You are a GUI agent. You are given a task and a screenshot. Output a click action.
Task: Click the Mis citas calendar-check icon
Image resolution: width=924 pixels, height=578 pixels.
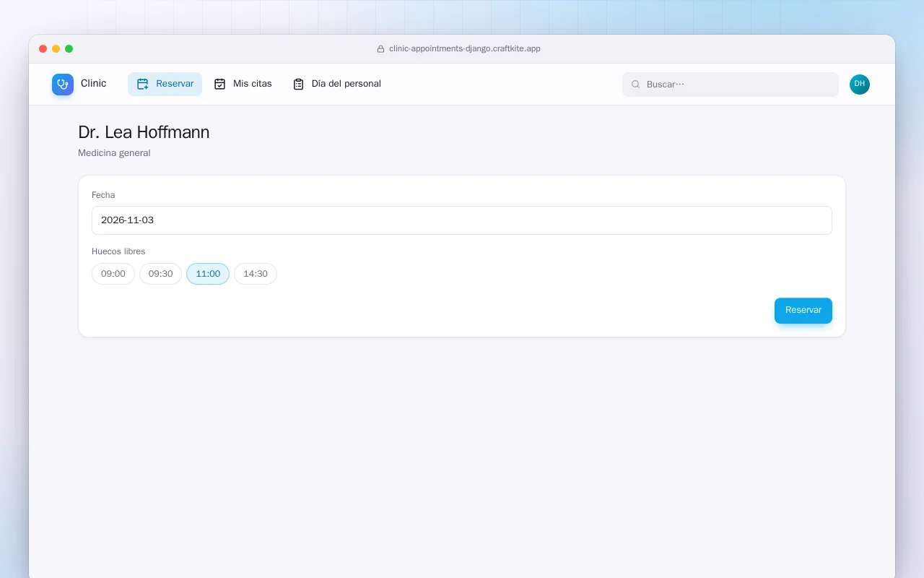click(220, 84)
